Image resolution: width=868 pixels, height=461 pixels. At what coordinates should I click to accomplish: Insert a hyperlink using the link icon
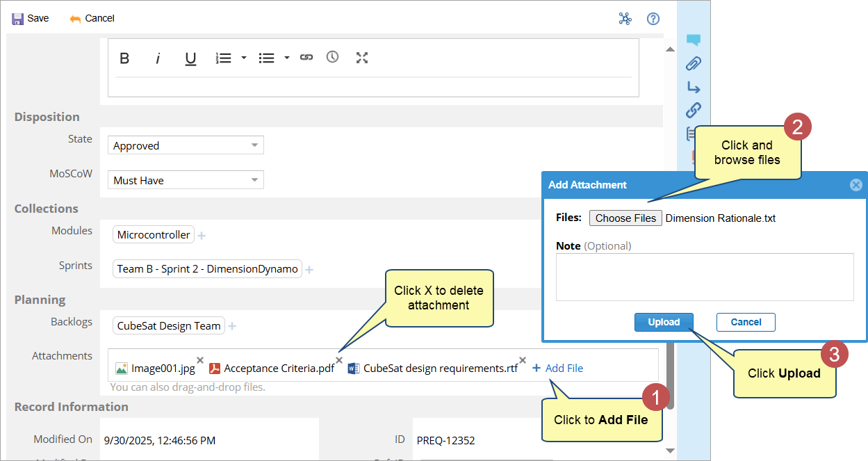pyautogui.click(x=306, y=58)
